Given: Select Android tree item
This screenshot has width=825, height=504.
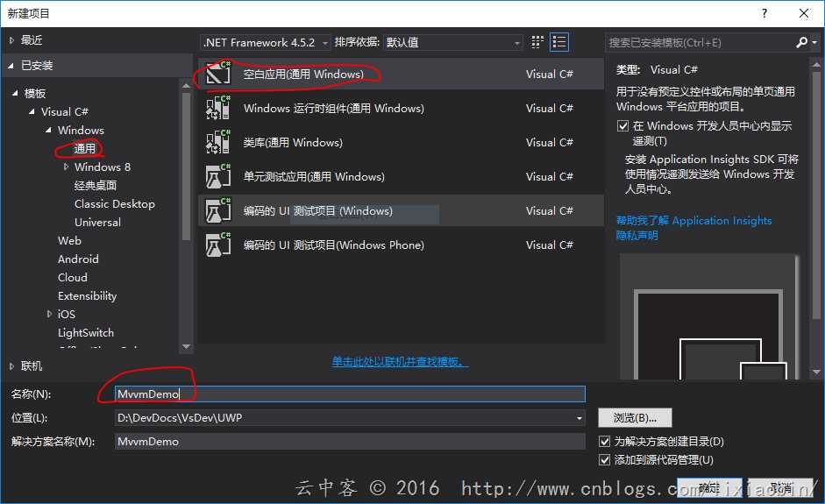Looking at the screenshot, I should coord(78,259).
